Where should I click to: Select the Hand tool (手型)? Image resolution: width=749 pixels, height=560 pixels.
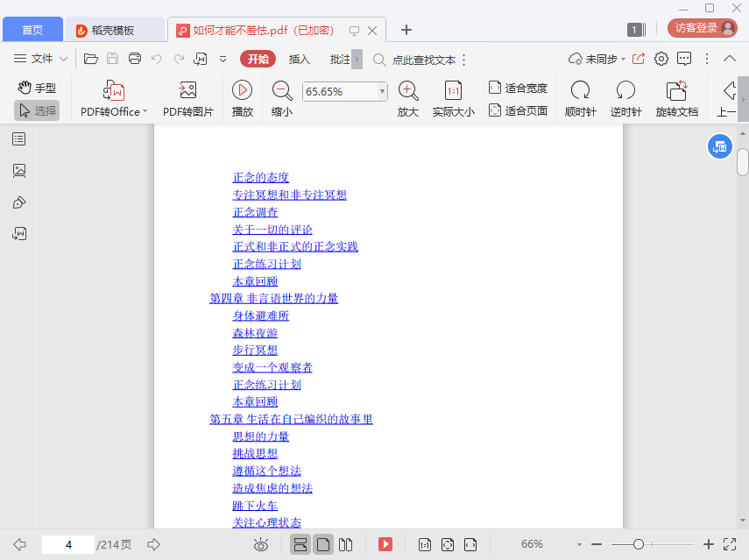[x=37, y=88]
